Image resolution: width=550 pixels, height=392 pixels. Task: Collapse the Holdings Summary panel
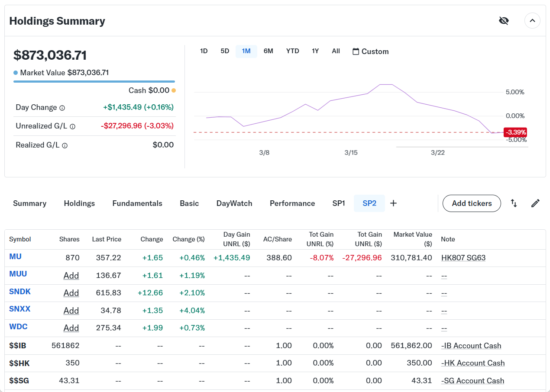(532, 21)
